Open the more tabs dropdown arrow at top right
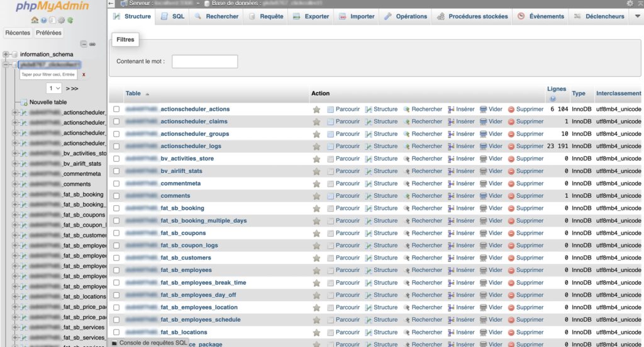This screenshot has width=644, height=347. 638,16
